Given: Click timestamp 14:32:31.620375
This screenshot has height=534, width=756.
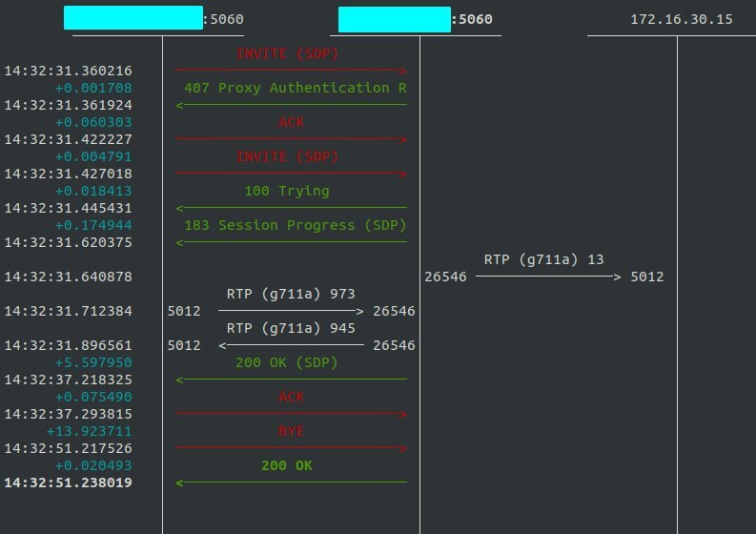Looking at the screenshot, I should coord(68,242).
